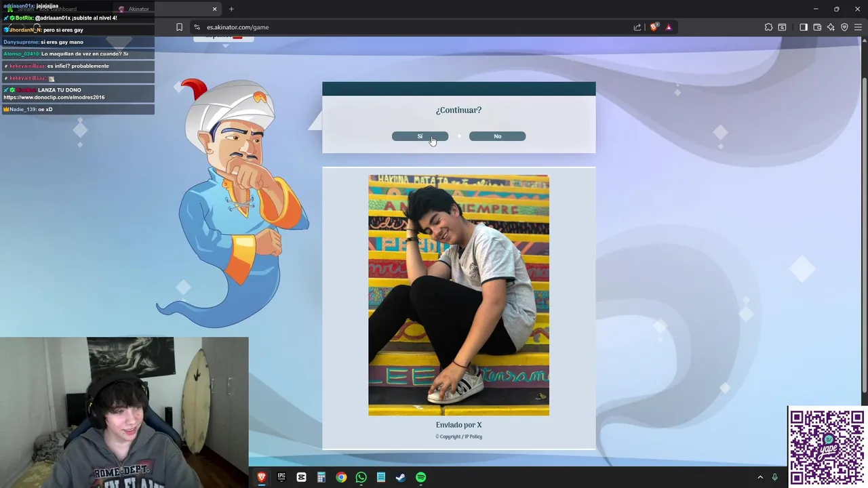Click the Brave browser taskbar icon
868x488 pixels.
tap(262, 477)
